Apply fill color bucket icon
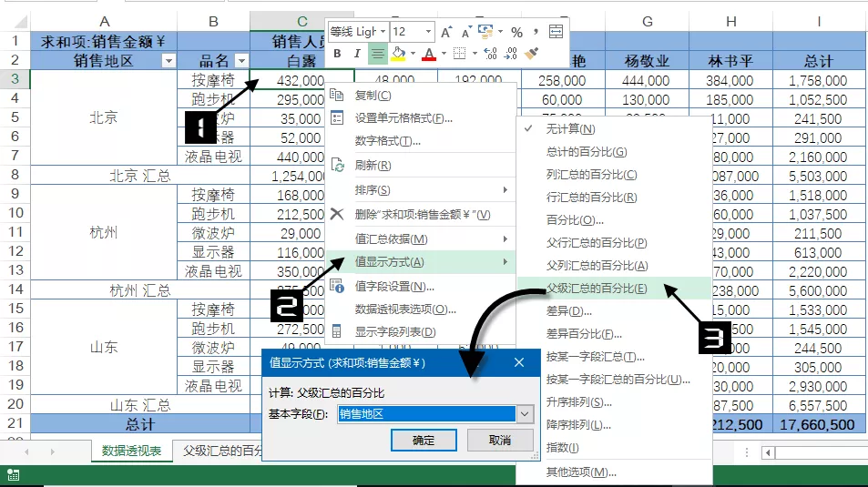868x487 pixels. [x=399, y=54]
